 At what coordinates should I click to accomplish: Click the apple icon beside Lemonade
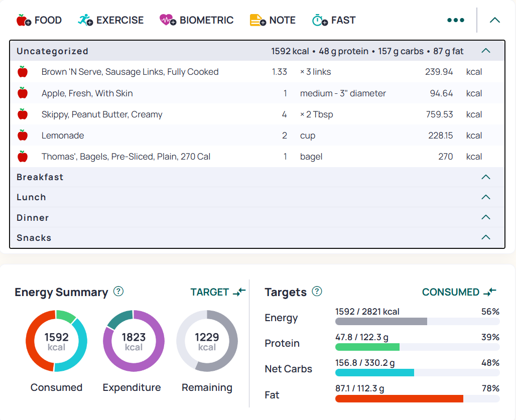(x=23, y=135)
